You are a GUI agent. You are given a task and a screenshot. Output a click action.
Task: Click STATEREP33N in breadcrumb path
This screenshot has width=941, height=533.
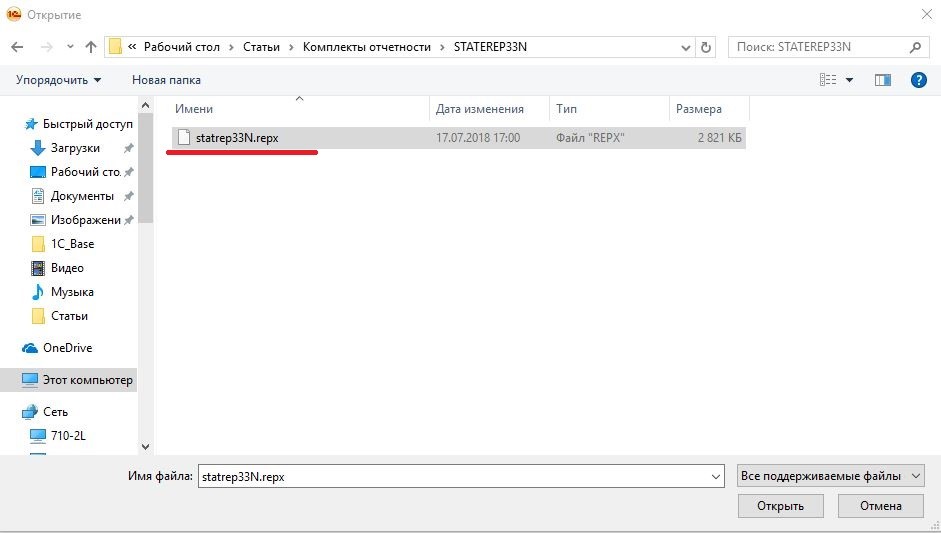(490, 47)
